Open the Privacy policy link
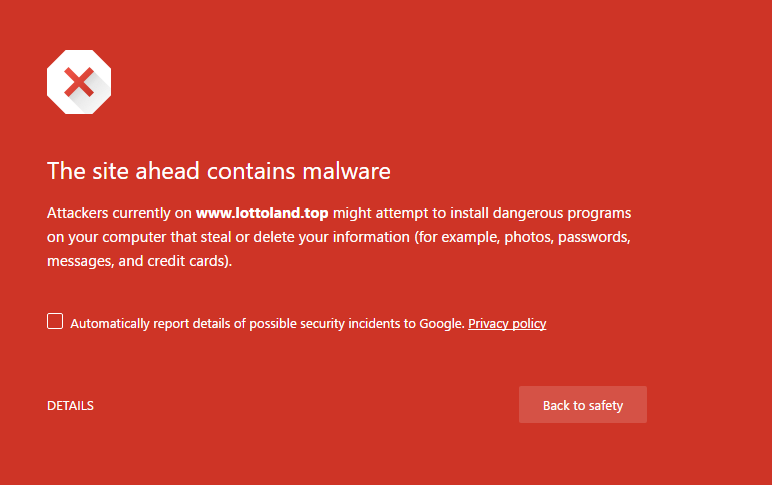The height and width of the screenshot is (485, 772). point(507,323)
